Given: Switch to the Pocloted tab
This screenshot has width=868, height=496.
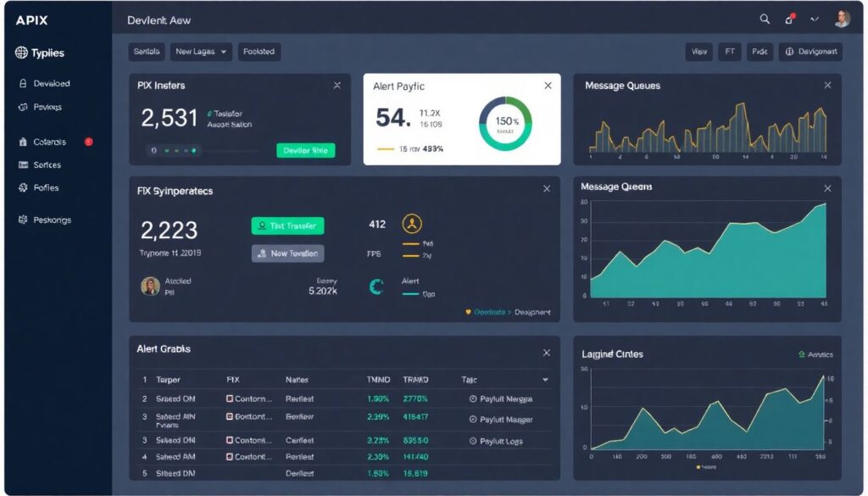Looking at the screenshot, I should (259, 52).
